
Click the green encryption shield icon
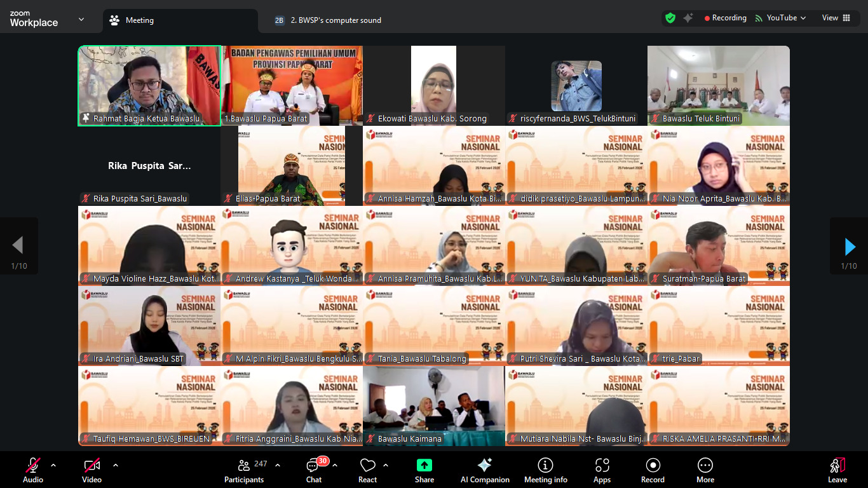(x=670, y=18)
